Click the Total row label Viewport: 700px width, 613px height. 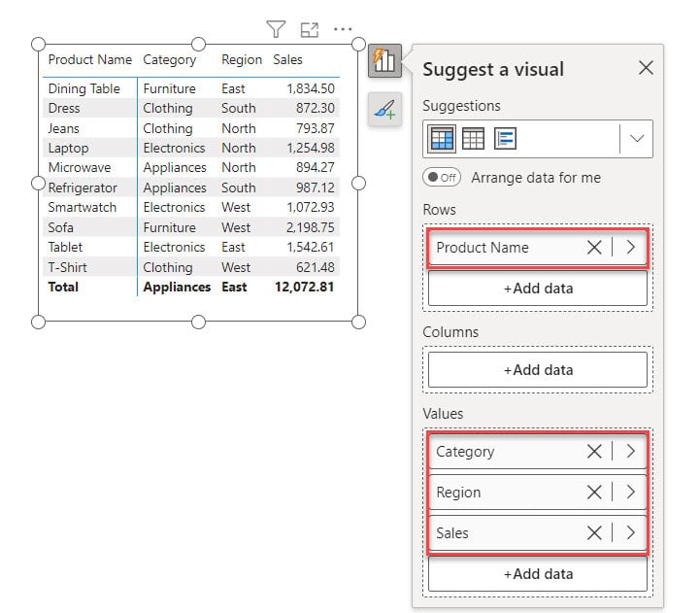coord(63,287)
